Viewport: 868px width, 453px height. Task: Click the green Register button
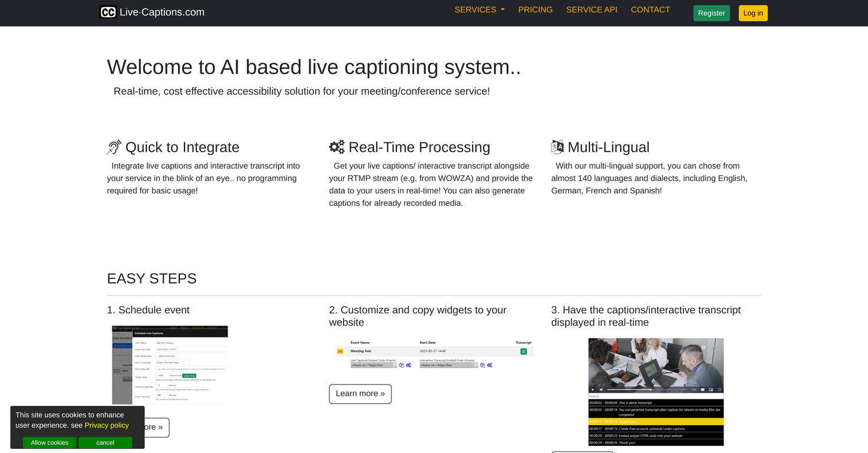coord(711,13)
